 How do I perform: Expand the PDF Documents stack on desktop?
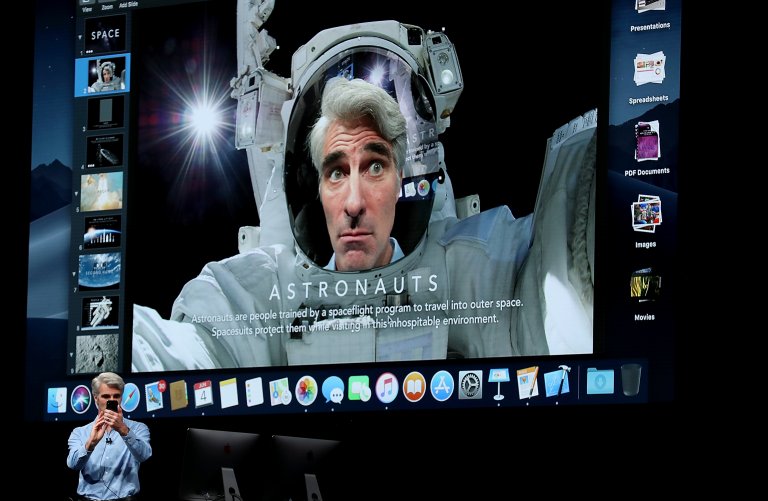[x=647, y=142]
